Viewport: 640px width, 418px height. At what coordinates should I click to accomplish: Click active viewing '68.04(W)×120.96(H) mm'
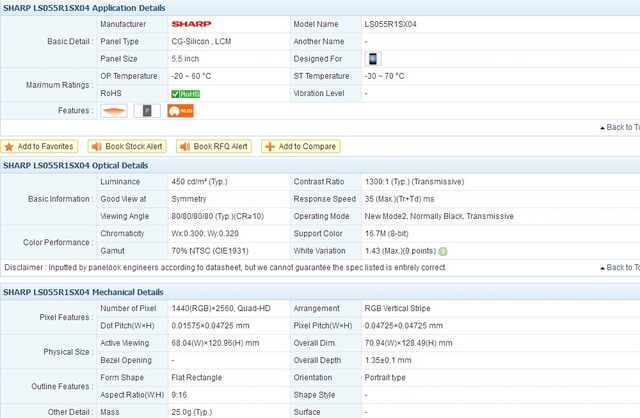216,343
